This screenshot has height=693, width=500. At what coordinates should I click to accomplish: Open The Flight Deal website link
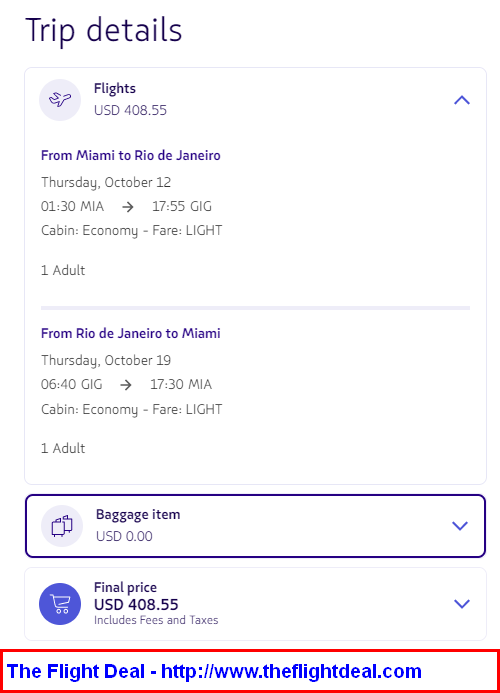214,671
